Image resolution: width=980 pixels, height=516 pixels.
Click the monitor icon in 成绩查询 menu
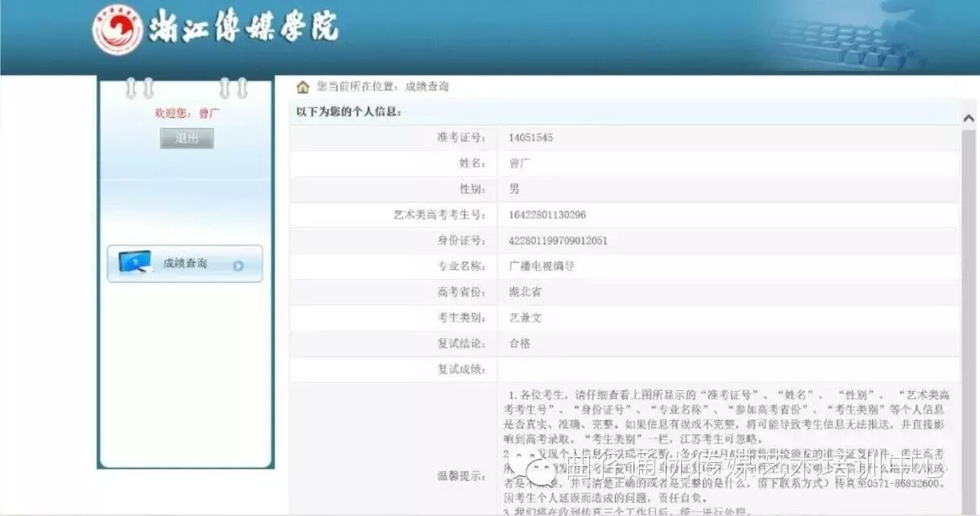coord(135,264)
